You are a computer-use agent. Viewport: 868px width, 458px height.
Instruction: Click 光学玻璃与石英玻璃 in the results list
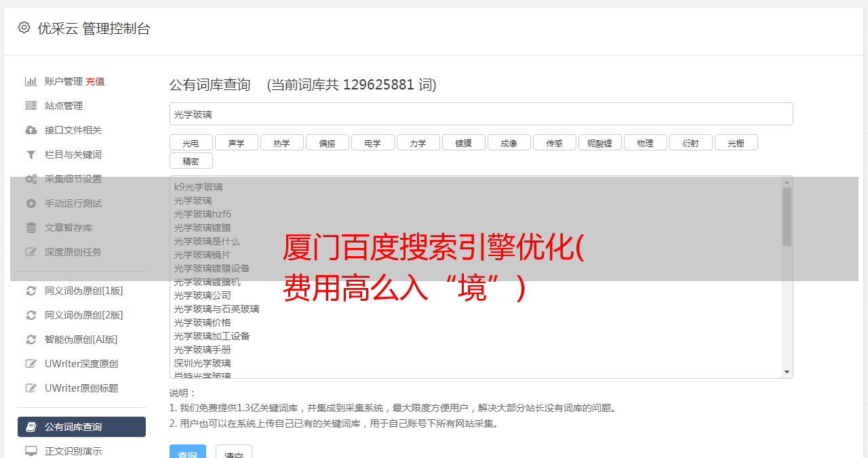pyautogui.click(x=216, y=309)
